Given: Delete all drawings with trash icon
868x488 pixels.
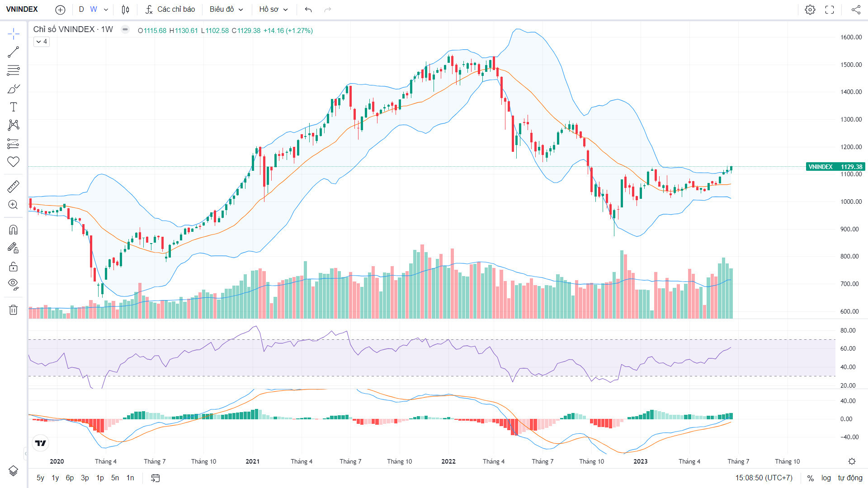Looking at the screenshot, I should pyautogui.click(x=14, y=310).
